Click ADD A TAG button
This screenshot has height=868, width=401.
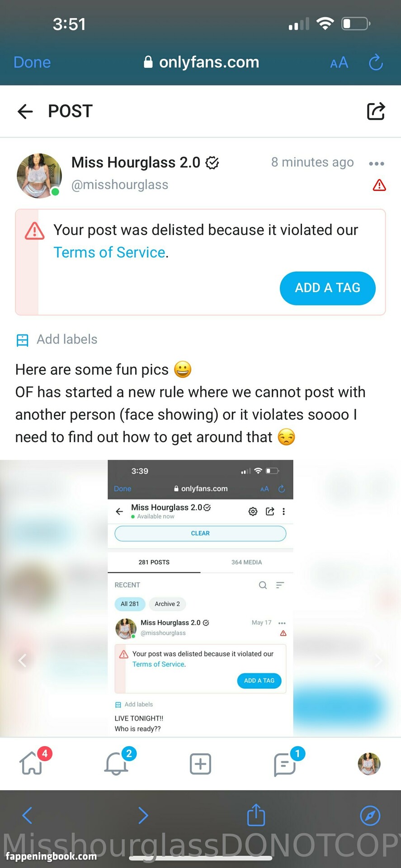pyautogui.click(x=328, y=288)
